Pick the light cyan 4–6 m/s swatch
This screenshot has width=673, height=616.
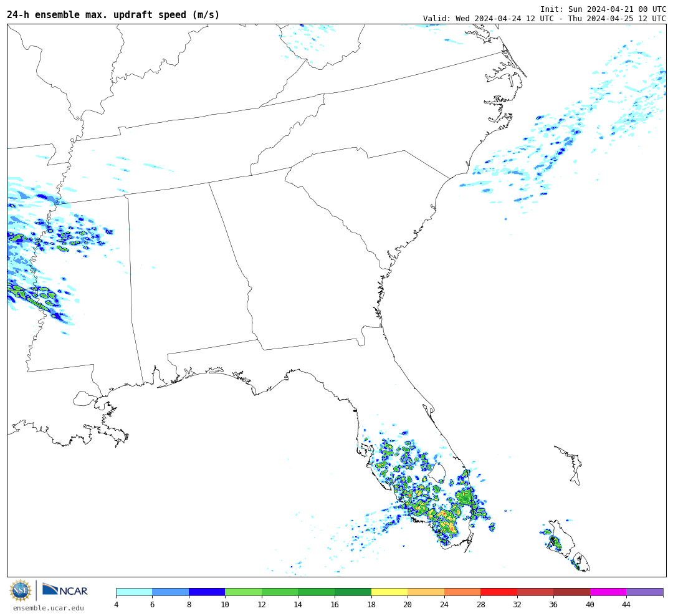pos(135,592)
